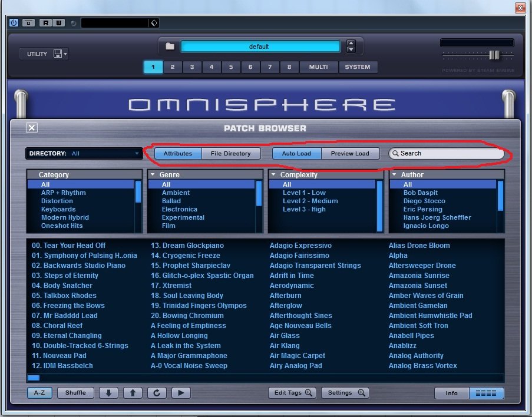Viewport: 532px width, 417px height.
Task: Load patch Amber Waves of Grain
Action: click(x=426, y=296)
